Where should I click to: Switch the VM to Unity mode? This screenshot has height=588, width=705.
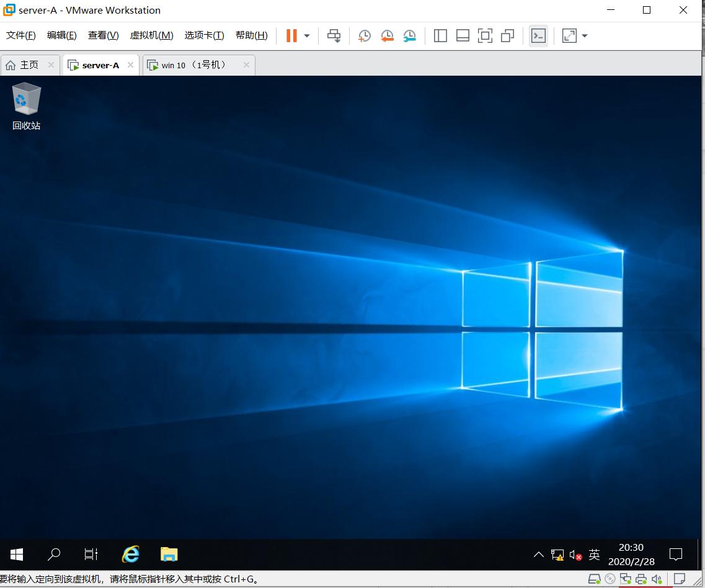(507, 35)
